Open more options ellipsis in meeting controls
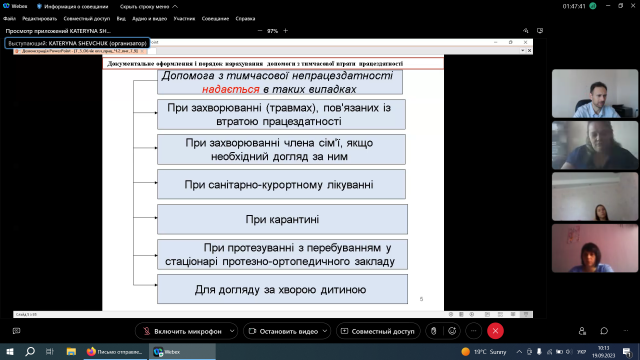The height and width of the screenshot is (360, 640). (473, 331)
